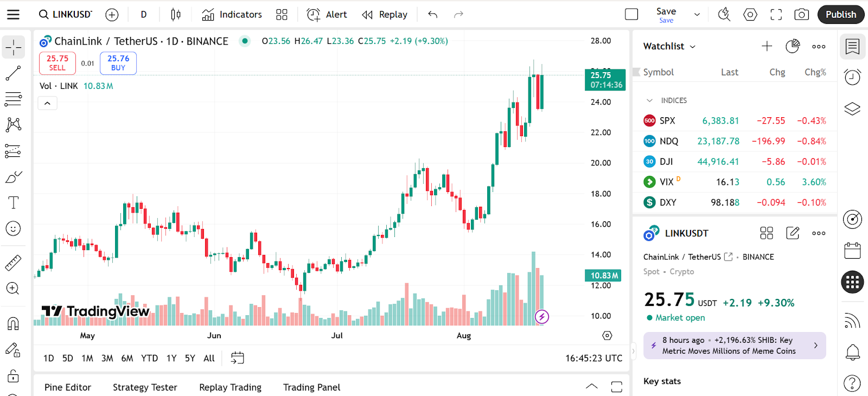Toggle lock all drawings
The image size is (868, 396).
14,376
